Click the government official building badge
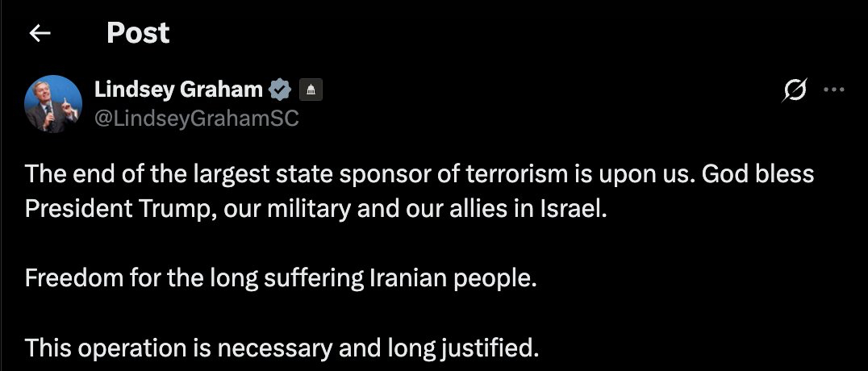The height and width of the screenshot is (371, 868). pos(311,90)
